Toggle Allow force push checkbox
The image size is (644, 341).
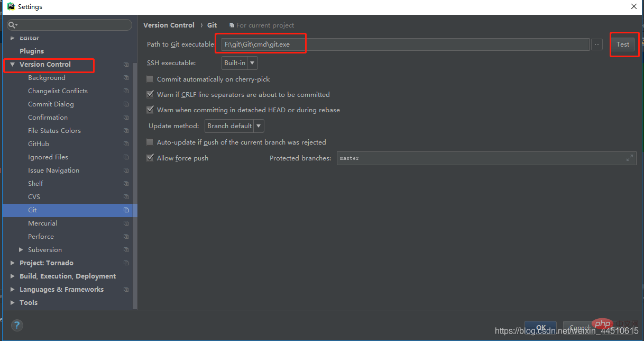tap(150, 158)
